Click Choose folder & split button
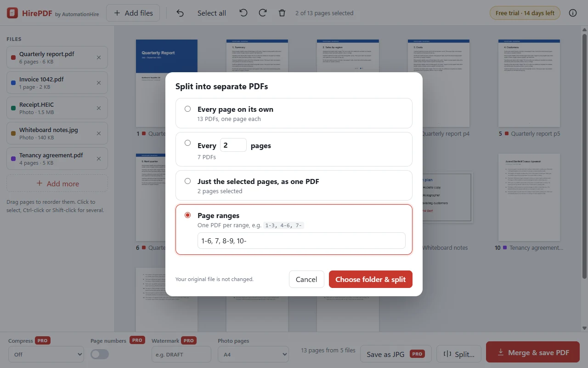Viewport: 588px width, 368px height. tap(371, 279)
